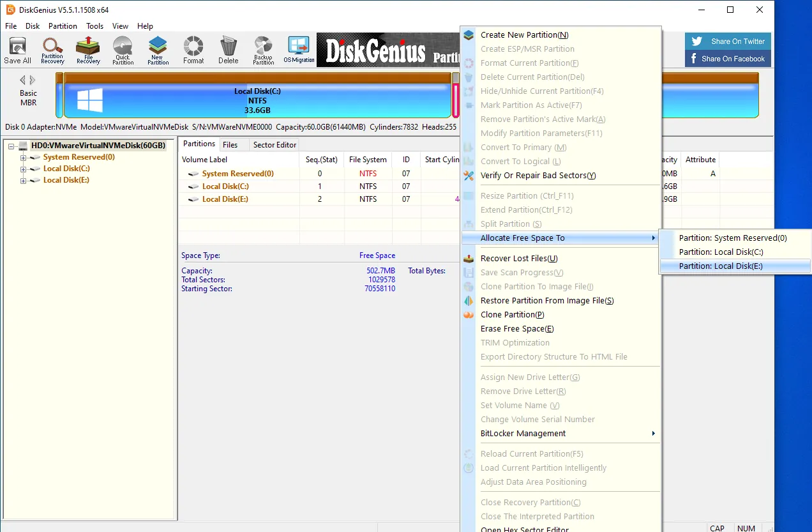This screenshot has height=532, width=812.
Task: Start Quick Partition from the toolbar
Action: pyautogui.click(x=123, y=50)
